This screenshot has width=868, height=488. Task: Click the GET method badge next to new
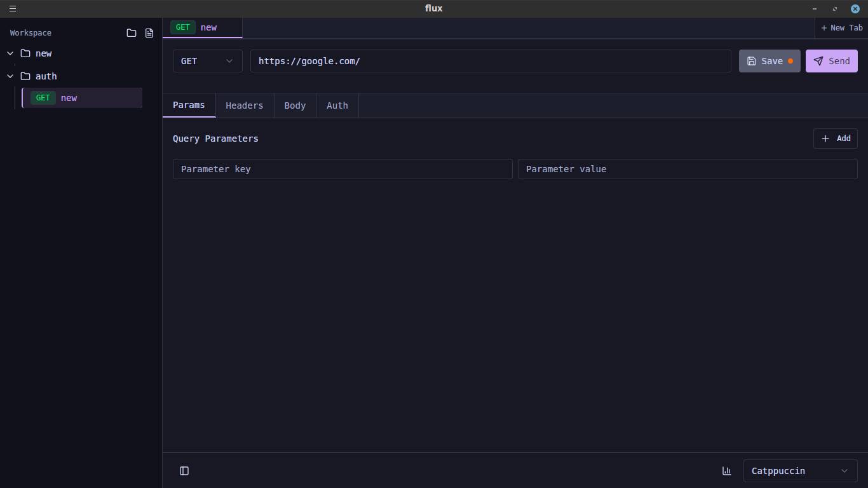(183, 27)
